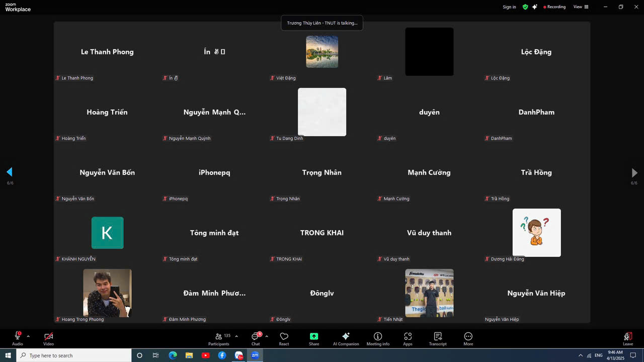The width and height of the screenshot is (644, 362).
Task: Open the Chat panel
Action: point(256,338)
